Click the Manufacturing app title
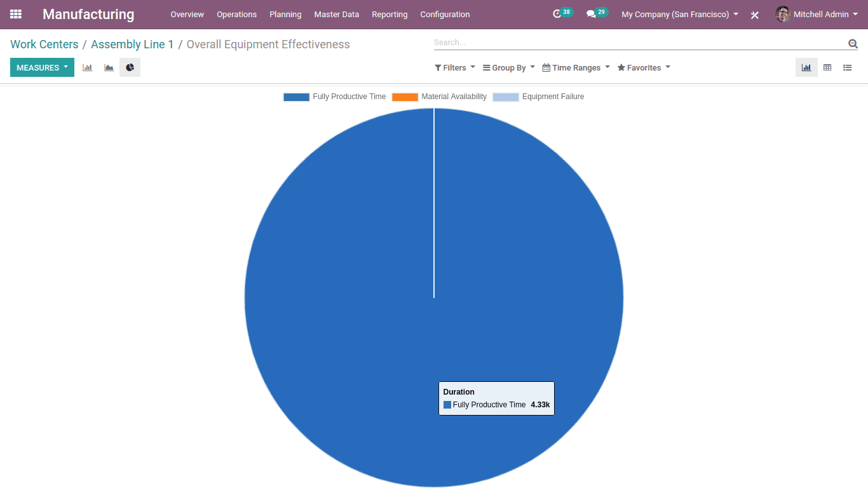 (88, 14)
